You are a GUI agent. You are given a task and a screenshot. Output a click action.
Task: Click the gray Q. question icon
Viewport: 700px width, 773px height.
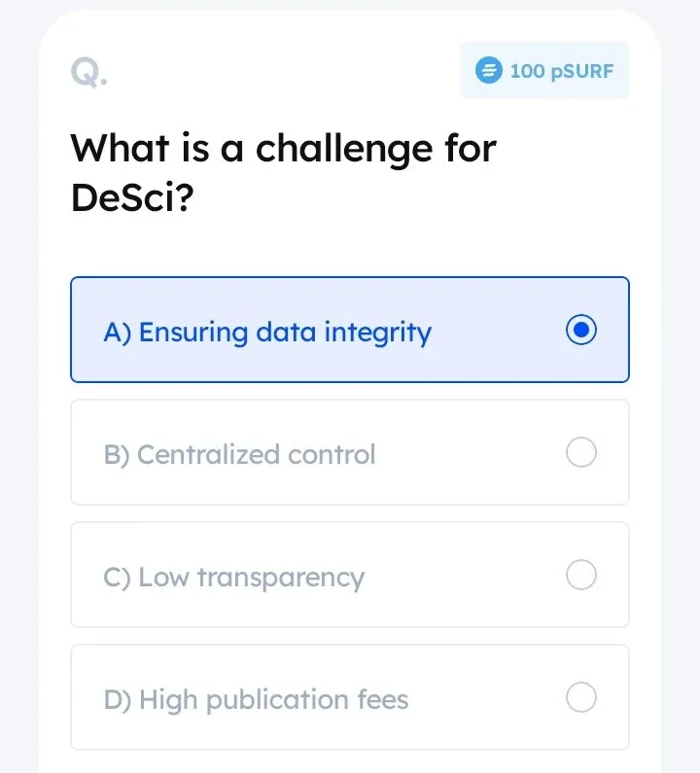tap(88, 71)
